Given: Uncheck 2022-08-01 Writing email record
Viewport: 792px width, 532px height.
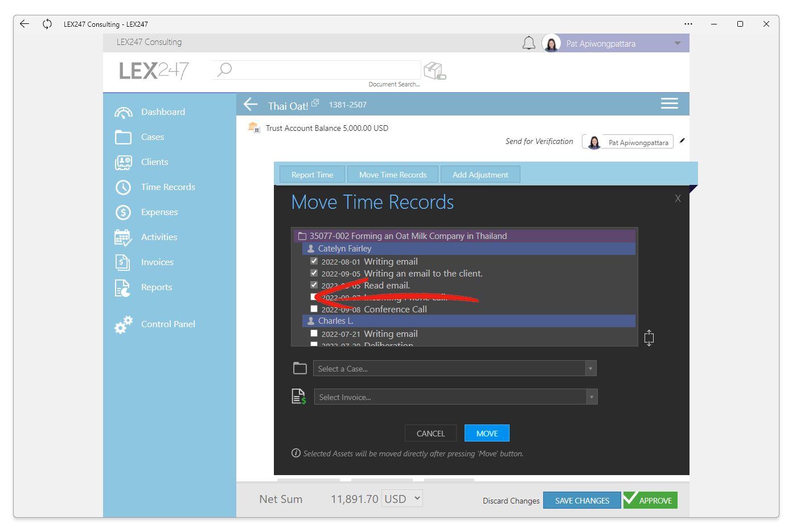Looking at the screenshot, I should pos(314,261).
